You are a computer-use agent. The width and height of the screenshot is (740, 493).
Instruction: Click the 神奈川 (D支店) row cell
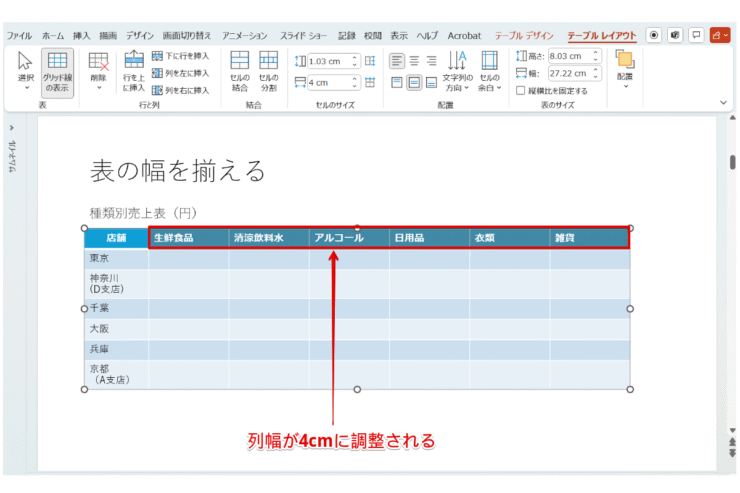pyautogui.click(x=116, y=284)
